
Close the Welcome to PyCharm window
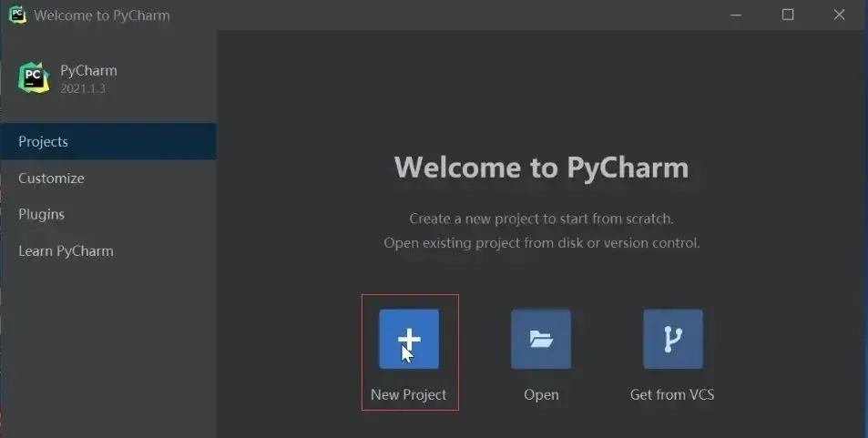click(839, 15)
